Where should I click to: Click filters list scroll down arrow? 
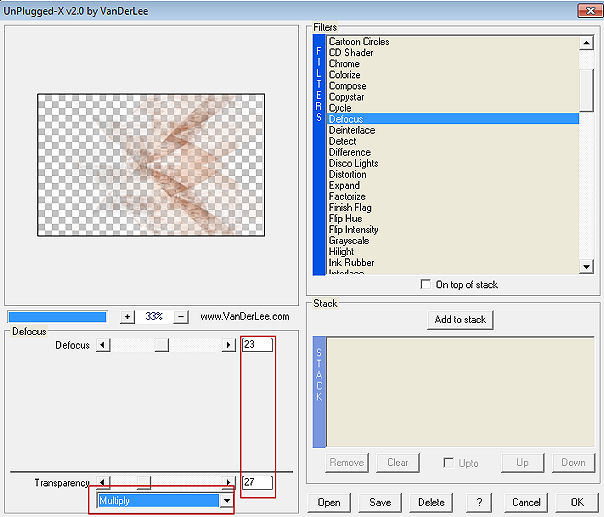coord(586,267)
